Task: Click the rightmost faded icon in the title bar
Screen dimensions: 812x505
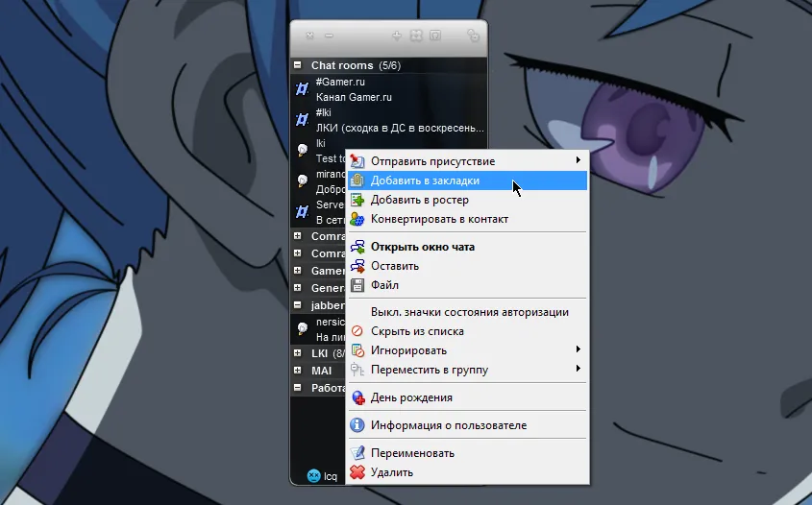Action: [x=473, y=36]
